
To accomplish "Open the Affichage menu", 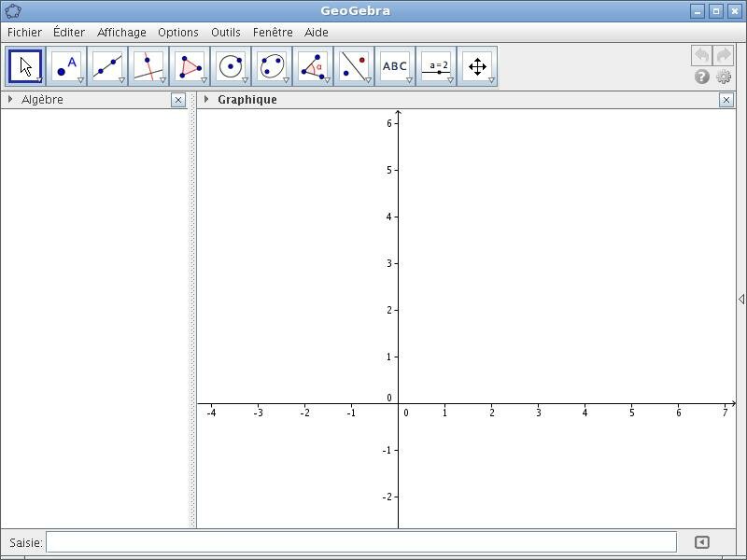I will [x=121, y=33].
